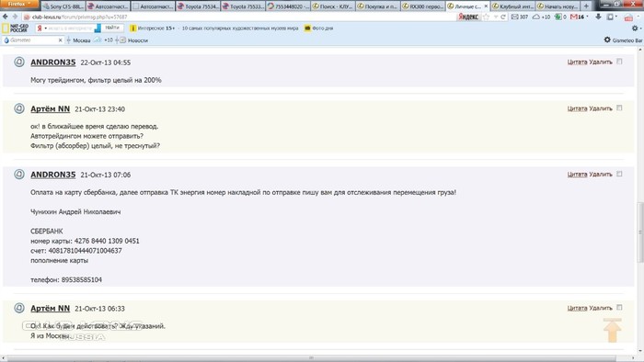
Task: Switch to the Sony CFS-88L tab
Action: point(63,6)
